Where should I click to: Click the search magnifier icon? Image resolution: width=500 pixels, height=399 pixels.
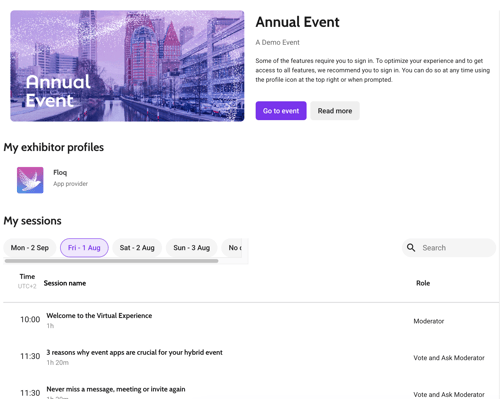click(411, 248)
